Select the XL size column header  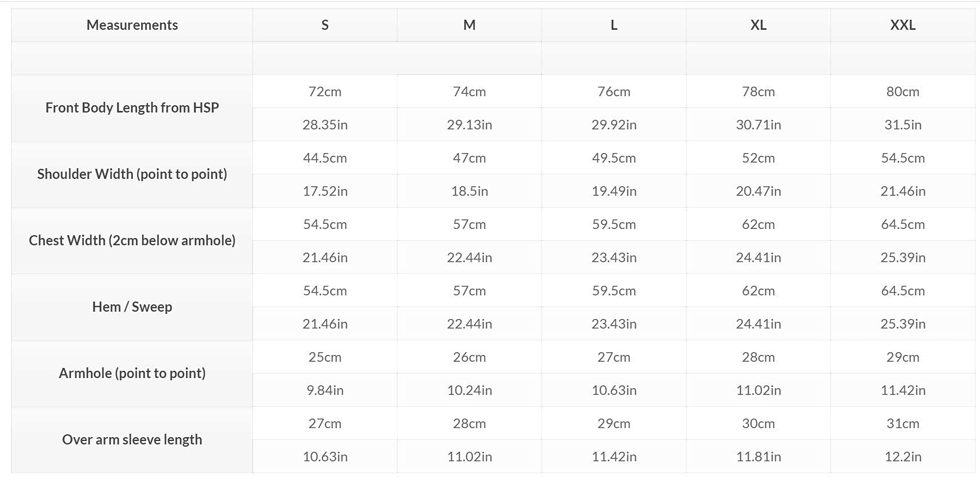[758, 25]
